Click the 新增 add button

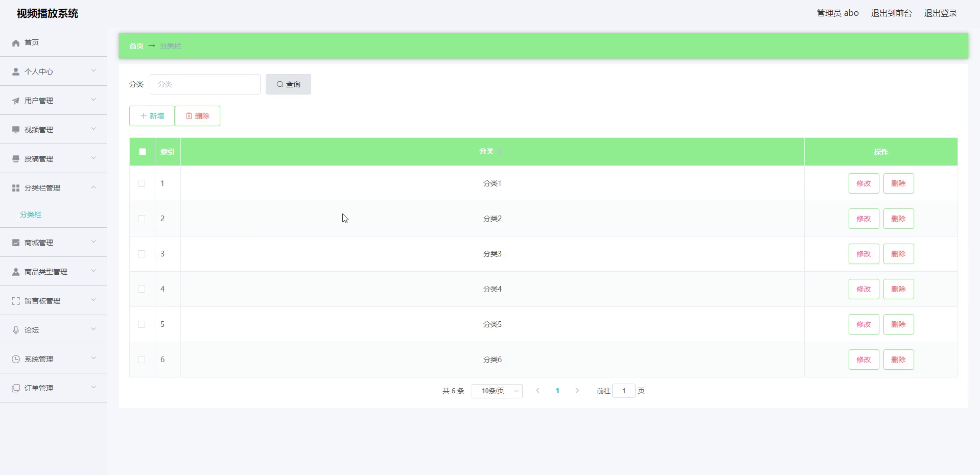click(152, 116)
